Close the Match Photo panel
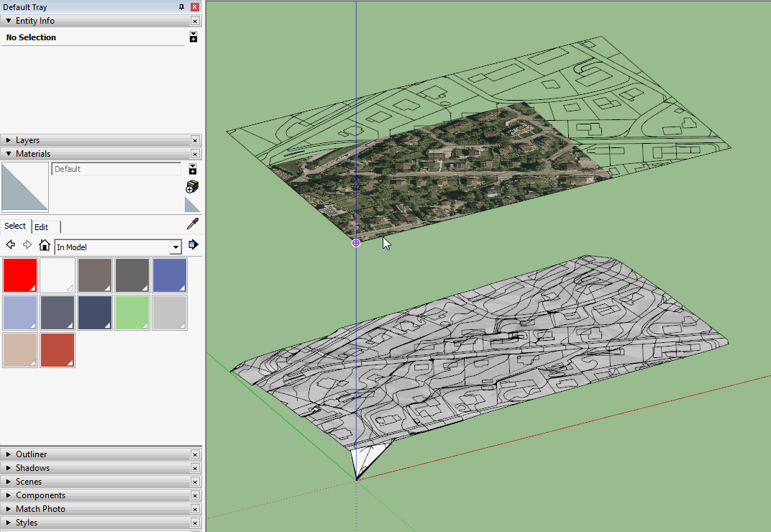This screenshot has width=771, height=532. (195, 509)
